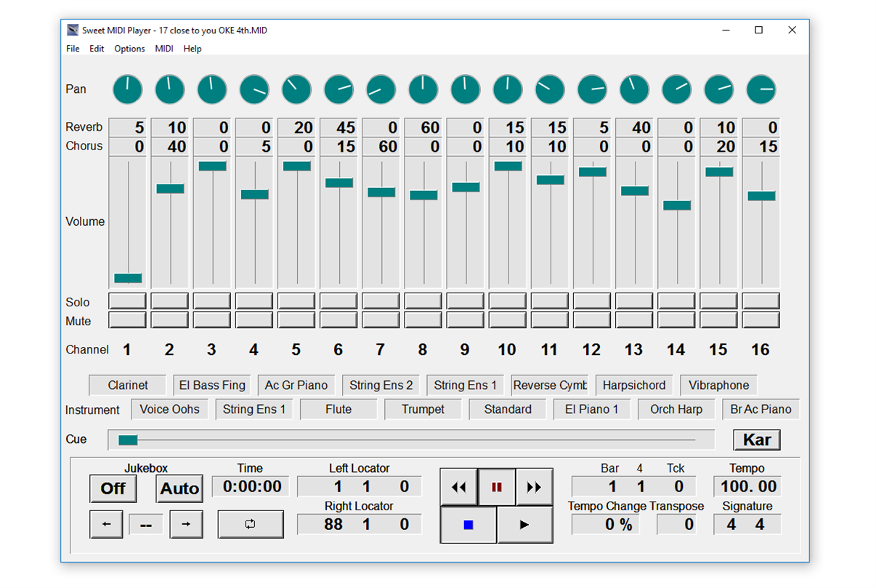876x588 pixels.
Task: Open the String Ens 2 instrument selector
Action: tap(381, 385)
